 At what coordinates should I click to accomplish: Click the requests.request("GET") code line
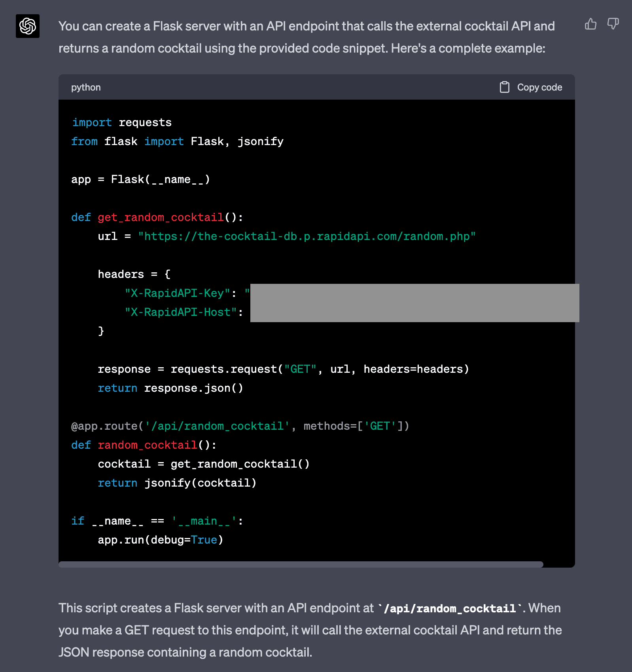pos(283,369)
